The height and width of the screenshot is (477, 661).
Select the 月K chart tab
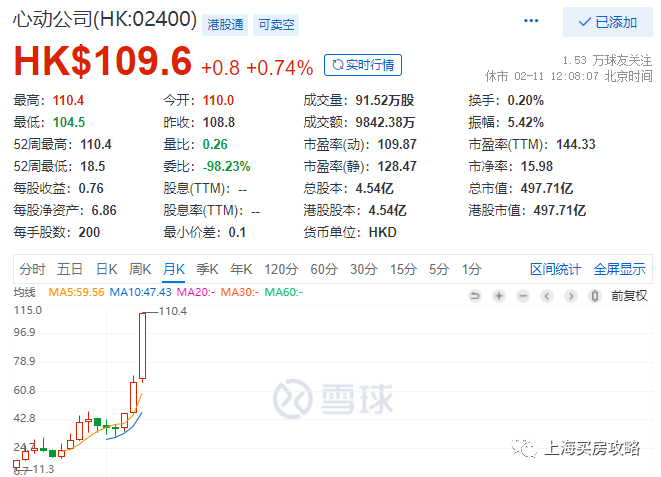[x=174, y=269]
